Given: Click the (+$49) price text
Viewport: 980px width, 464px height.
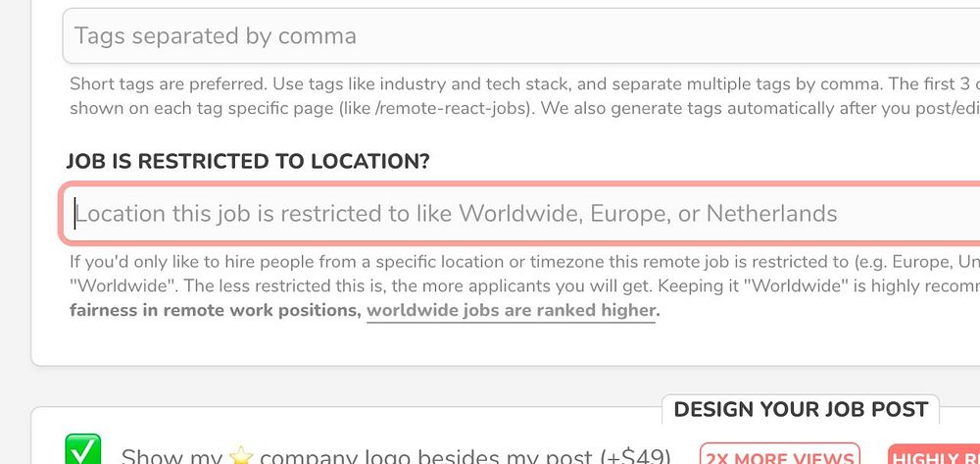Looking at the screenshot, I should (634, 457).
